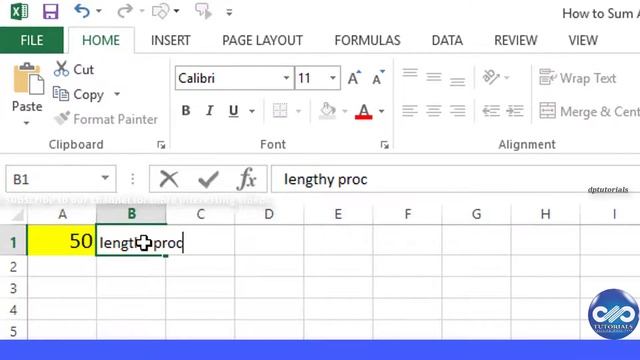Cut the selection with scissors icon

(74, 69)
